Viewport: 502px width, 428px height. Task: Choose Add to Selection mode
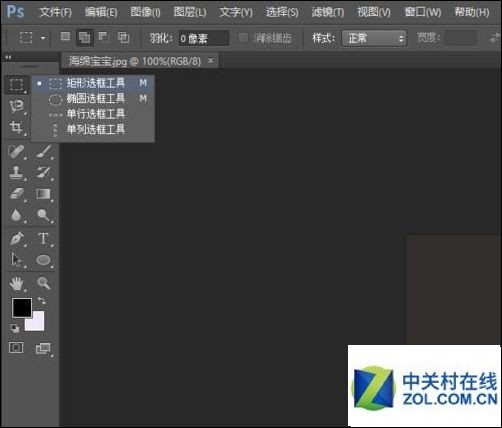84,37
